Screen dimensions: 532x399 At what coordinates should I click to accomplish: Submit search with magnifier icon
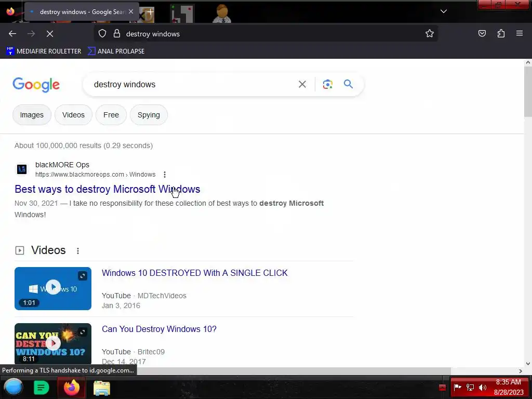coord(348,84)
